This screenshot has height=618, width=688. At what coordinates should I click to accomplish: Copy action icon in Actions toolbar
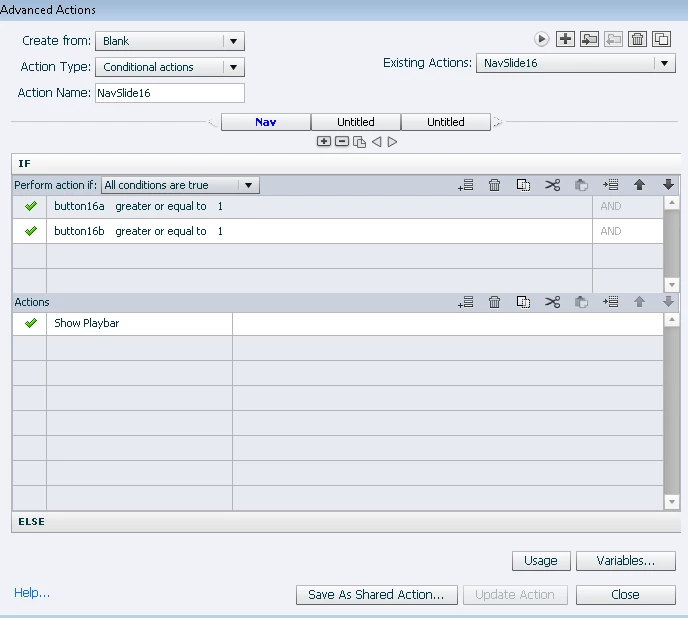click(x=523, y=302)
